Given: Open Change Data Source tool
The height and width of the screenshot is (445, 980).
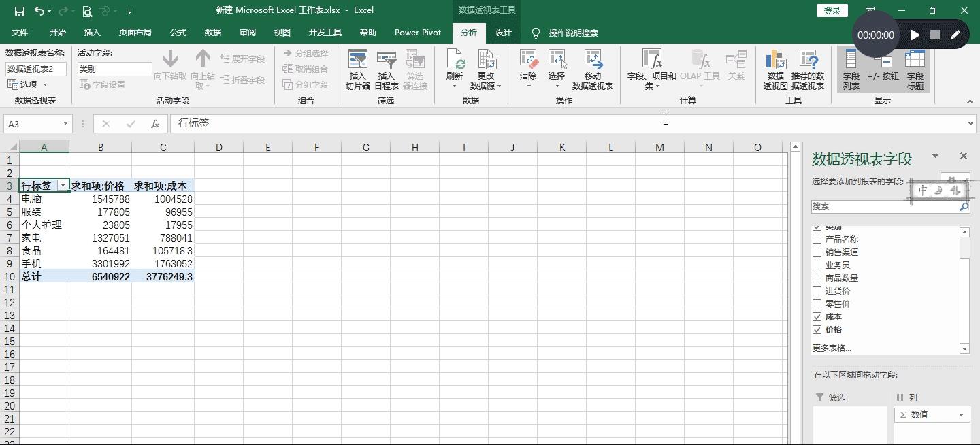Looking at the screenshot, I should coord(486,69).
